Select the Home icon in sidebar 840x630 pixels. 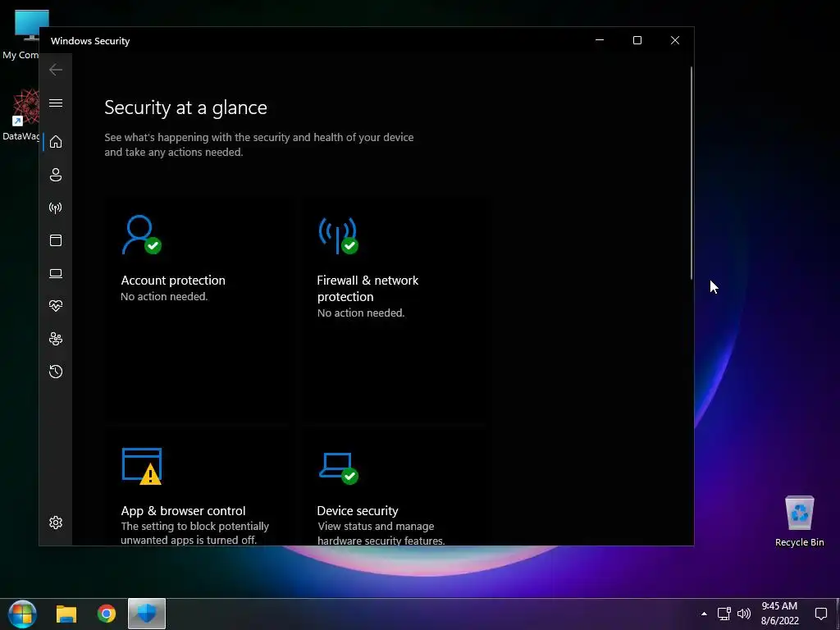point(56,142)
